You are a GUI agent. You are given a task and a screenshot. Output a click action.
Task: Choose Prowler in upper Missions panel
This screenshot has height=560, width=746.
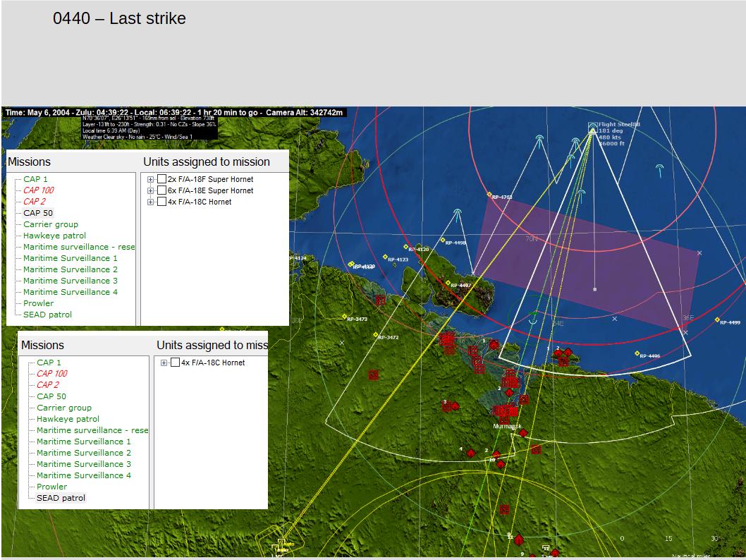(x=38, y=303)
